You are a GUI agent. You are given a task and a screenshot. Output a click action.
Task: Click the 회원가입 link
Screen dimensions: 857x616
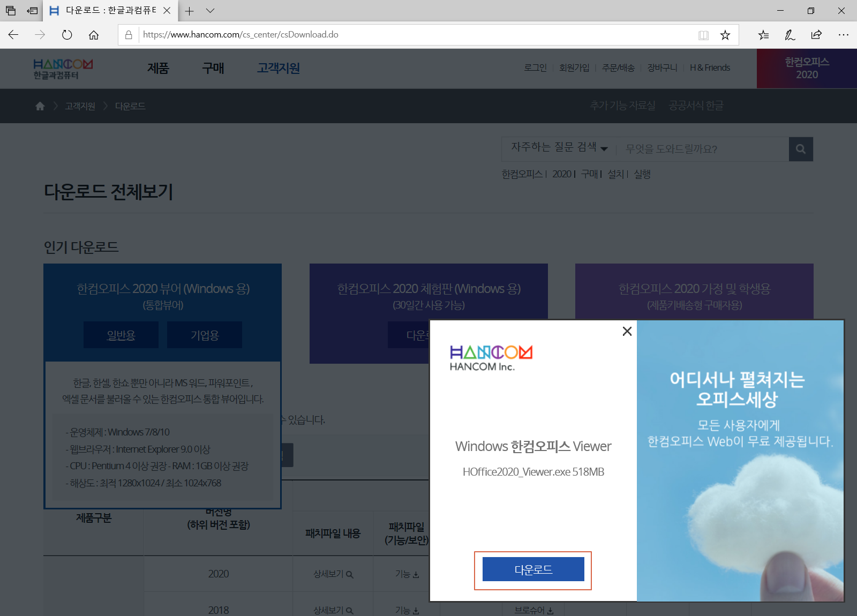tap(574, 67)
